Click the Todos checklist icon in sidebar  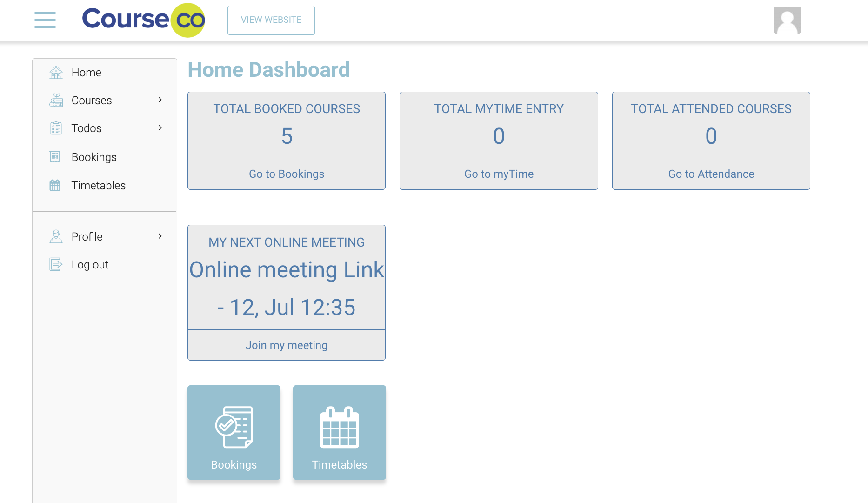(56, 128)
